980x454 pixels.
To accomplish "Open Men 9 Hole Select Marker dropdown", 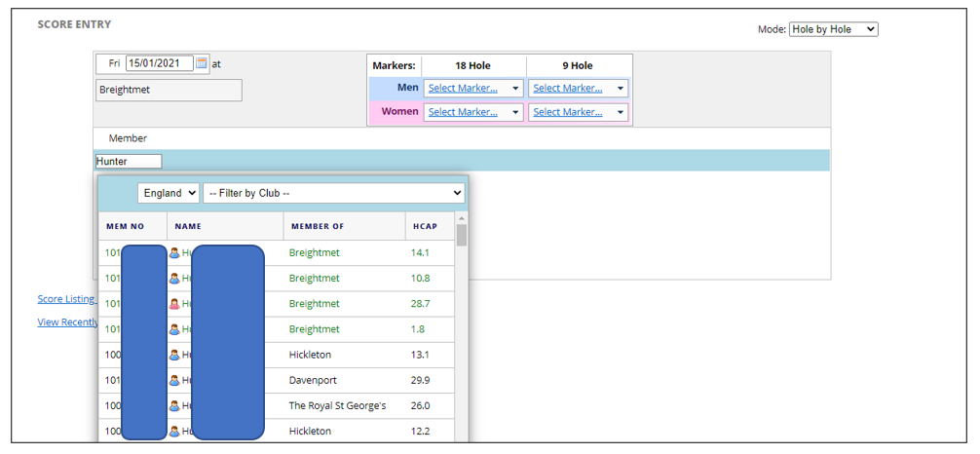I will pos(578,89).
